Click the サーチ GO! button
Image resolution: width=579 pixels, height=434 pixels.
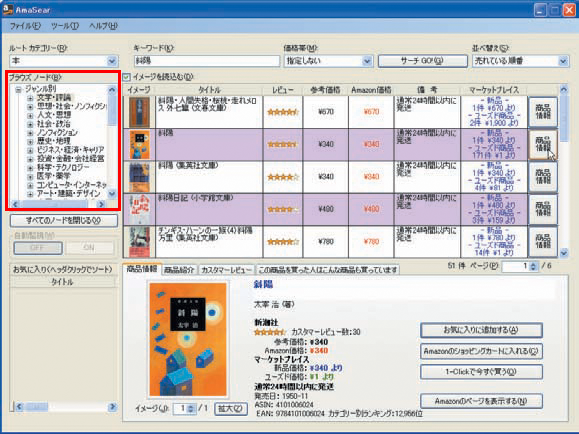tap(422, 61)
